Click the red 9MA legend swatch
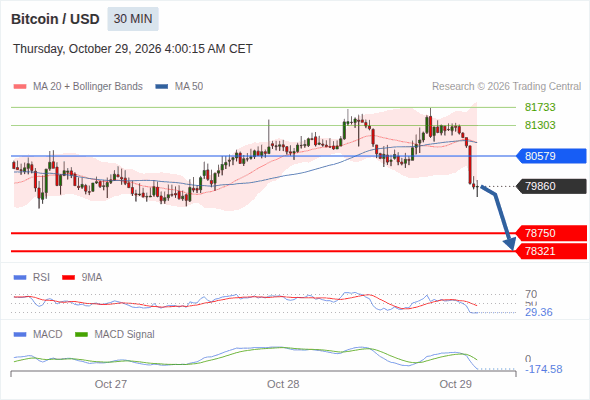 68,278
